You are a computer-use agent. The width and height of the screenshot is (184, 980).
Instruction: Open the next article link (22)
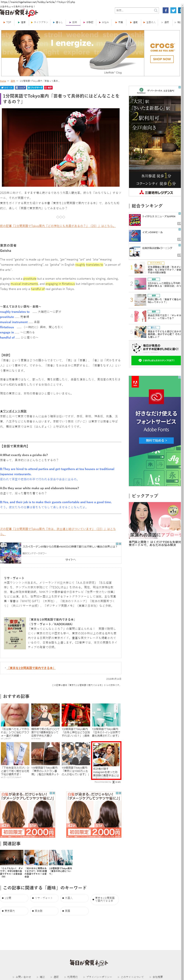(x=57, y=529)
